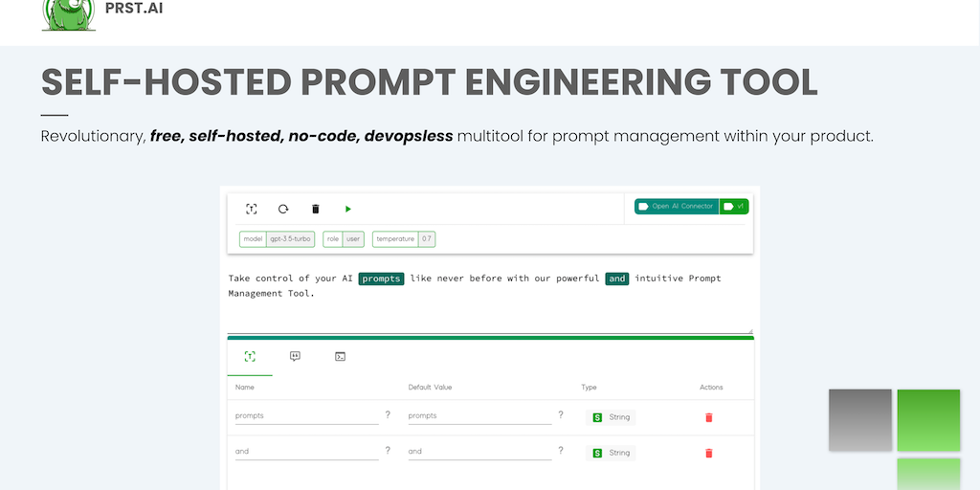Select the insert variable icon in toolbar
Screen dimensions: 980x490
coord(252,209)
